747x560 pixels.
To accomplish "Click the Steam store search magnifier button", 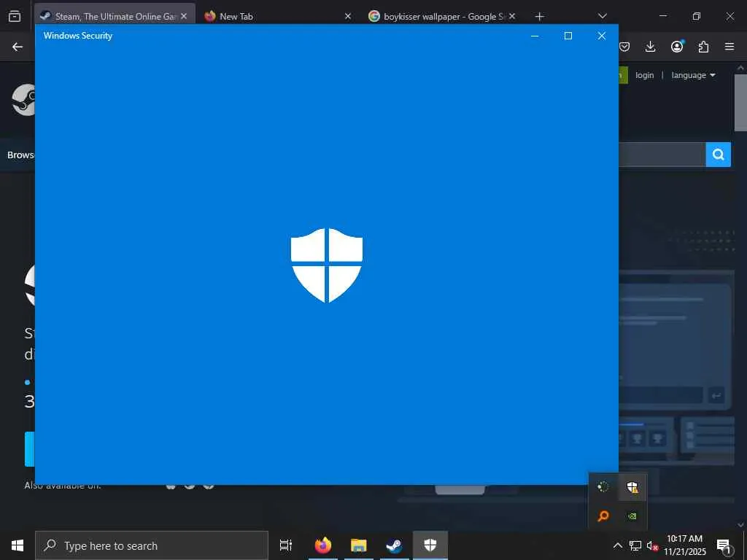I will [x=719, y=155].
